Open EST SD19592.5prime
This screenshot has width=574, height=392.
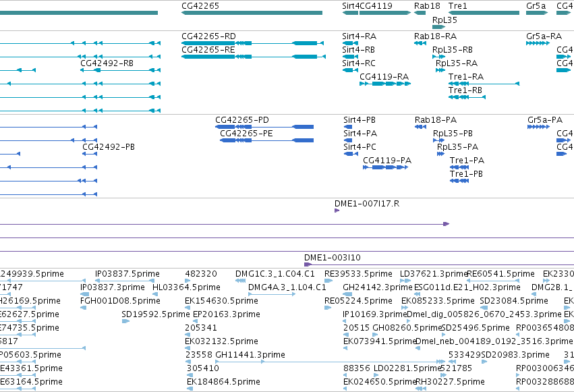[125, 321]
